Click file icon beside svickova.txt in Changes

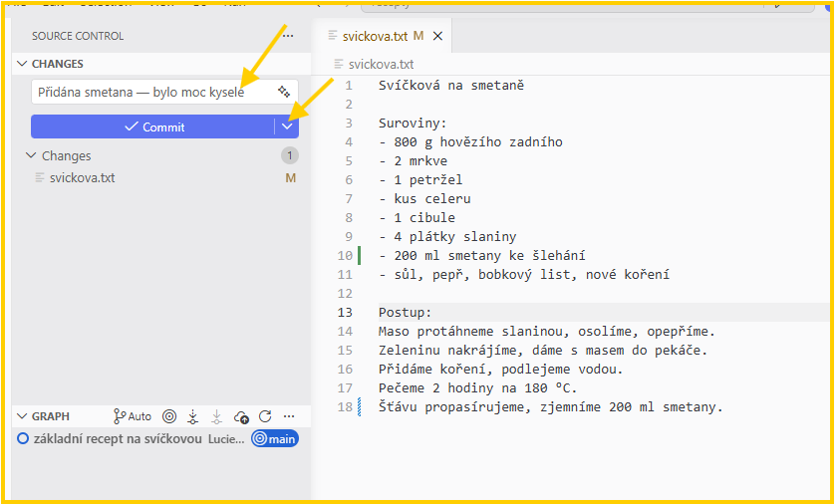click(40, 177)
